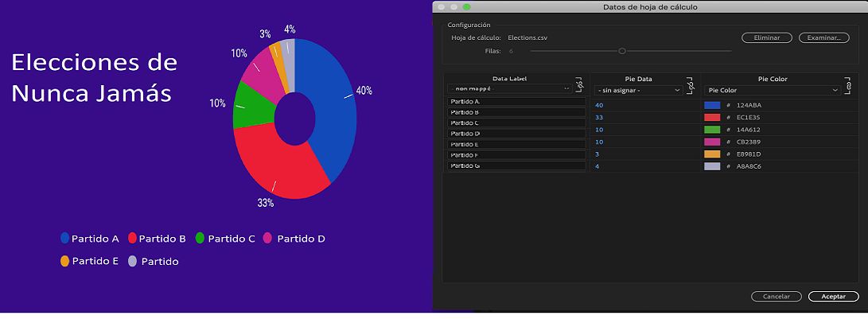The width and height of the screenshot is (868, 331).
Task: Click the hex code CB2389
Action: [x=749, y=142]
